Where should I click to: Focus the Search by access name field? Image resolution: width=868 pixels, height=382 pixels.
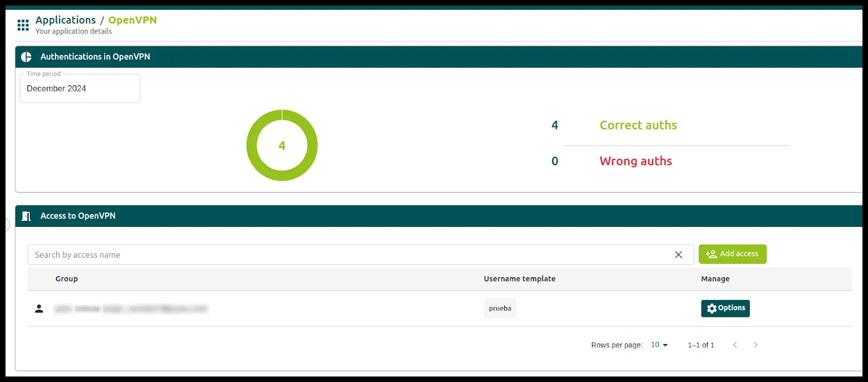click(361, 255)
